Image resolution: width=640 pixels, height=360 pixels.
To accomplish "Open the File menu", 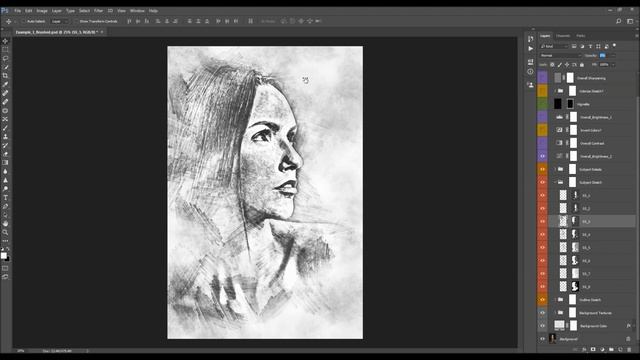I will click(18, 11).
